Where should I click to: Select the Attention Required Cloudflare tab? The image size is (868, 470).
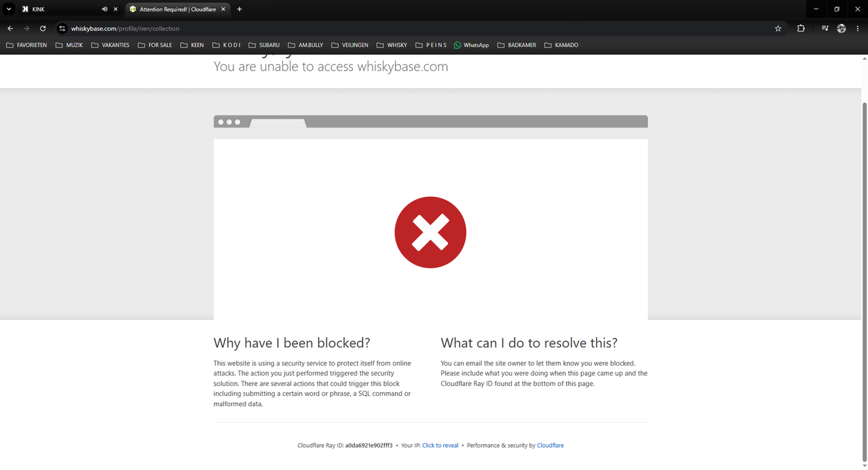point(178,9)
